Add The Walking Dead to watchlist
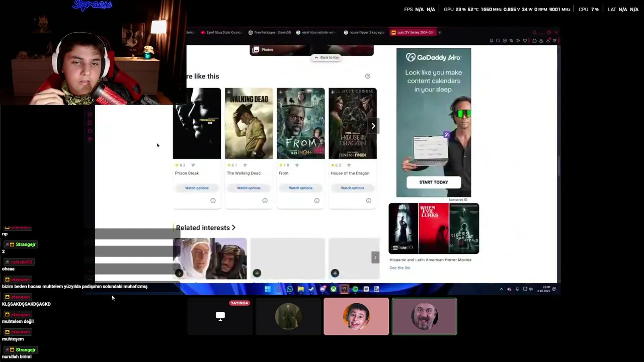644x362 pixels. pyautogui.click(x=229, y=93)
